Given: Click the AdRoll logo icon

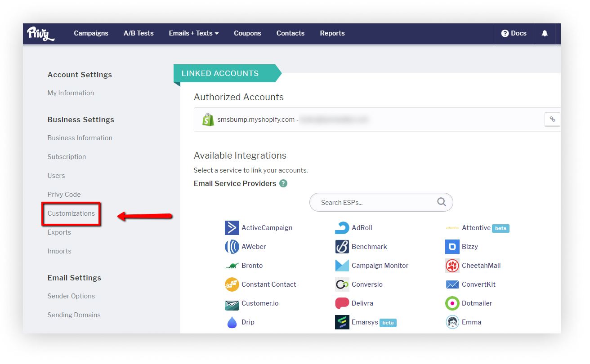Looking at the screenshot, I should pos(342,228).
